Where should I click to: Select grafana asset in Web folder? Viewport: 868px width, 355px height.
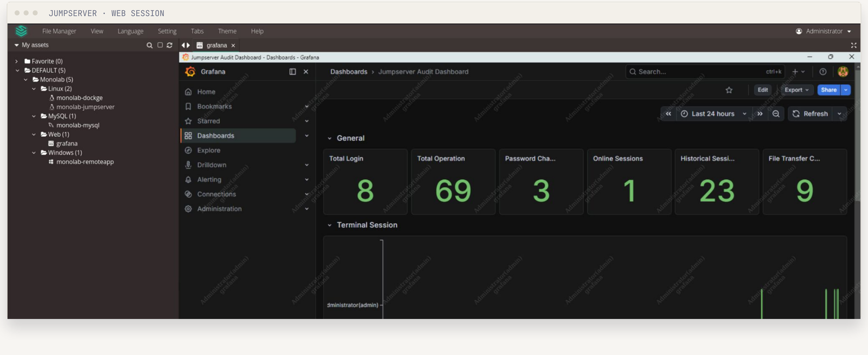click(67, 144)
